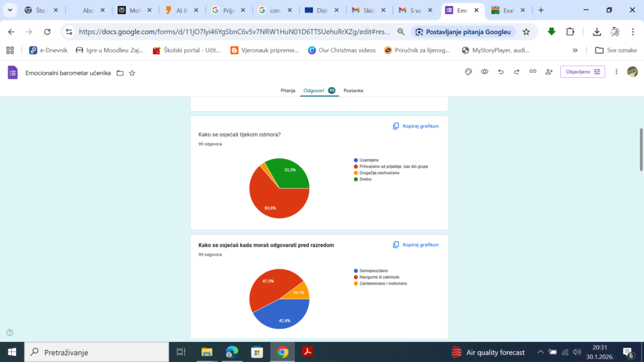
Task: Click the move to folder icon
Action: pyautogui.click(x=120, y=73)
